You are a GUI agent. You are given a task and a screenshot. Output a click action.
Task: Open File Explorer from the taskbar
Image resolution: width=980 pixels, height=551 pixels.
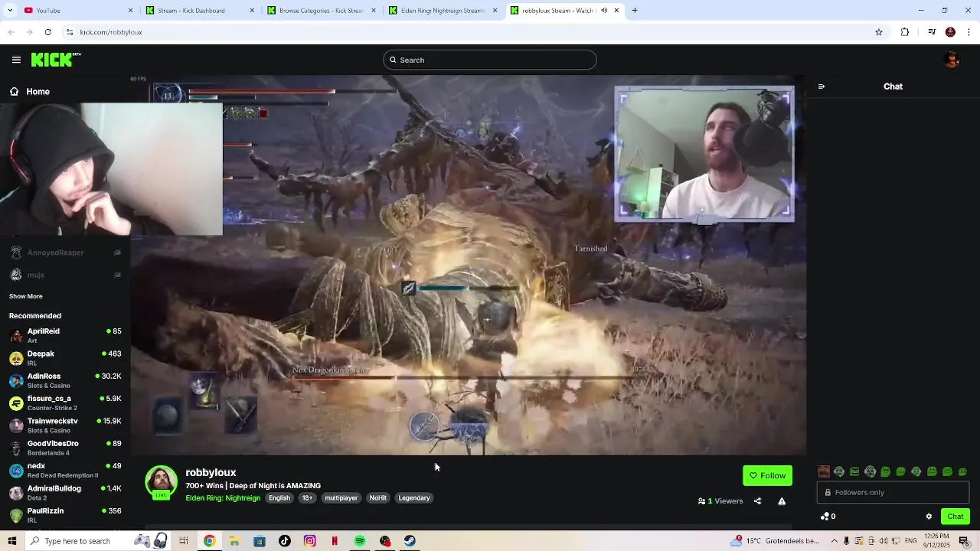[x=234, y=541]
